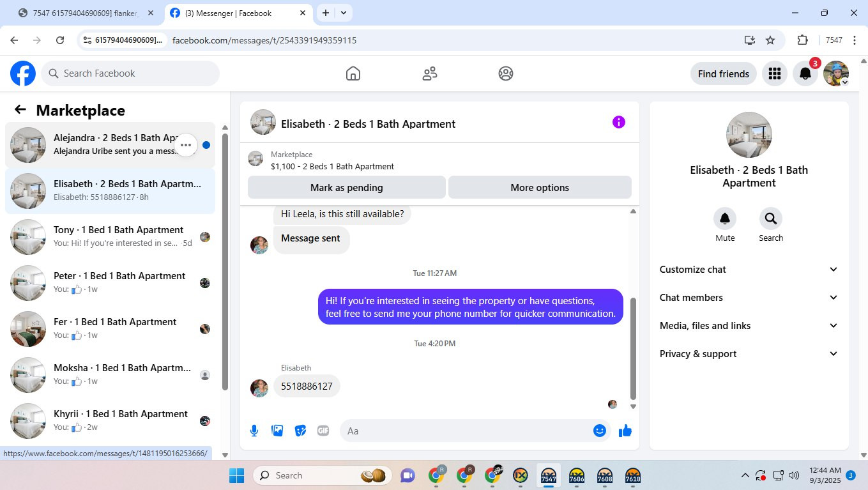Screen dimensions: 868x490
Task: Expand the Privacy & support section
Action: (x=749, y=354)
